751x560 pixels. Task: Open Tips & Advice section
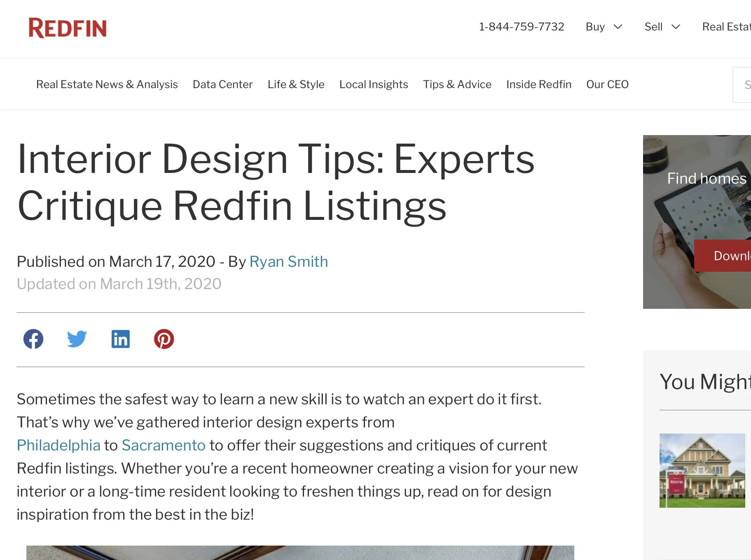point(457,84)
